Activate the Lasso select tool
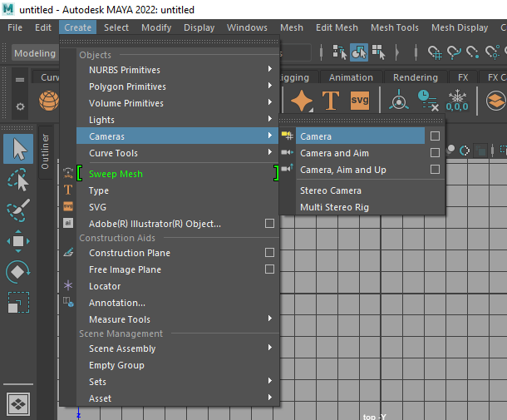The height and width of the screenshot is (420, 507). point(18,180)
